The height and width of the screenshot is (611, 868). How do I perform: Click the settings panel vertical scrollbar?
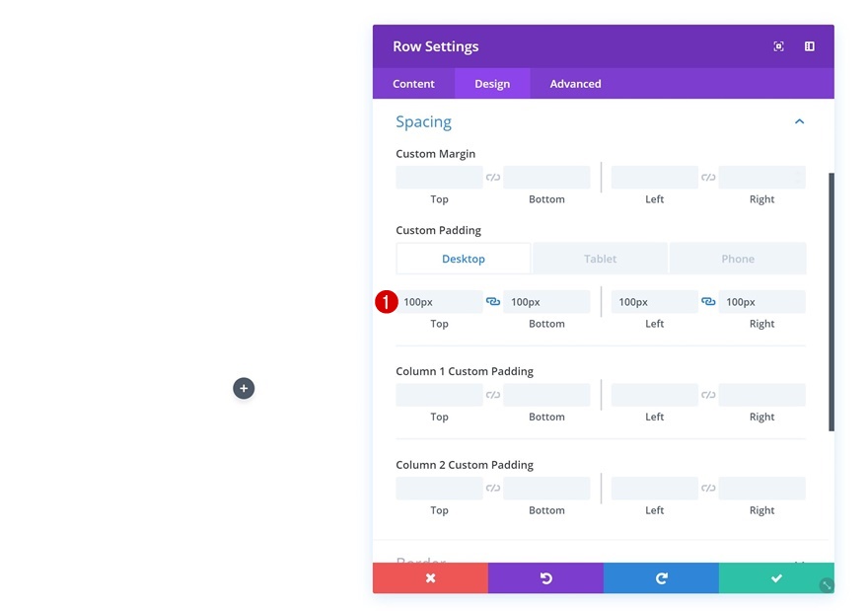coord(831,302)
